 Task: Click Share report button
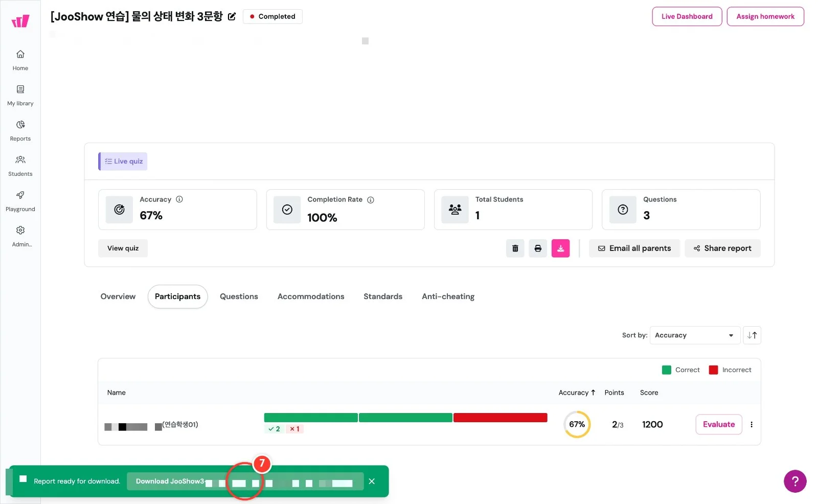(722, 248)
